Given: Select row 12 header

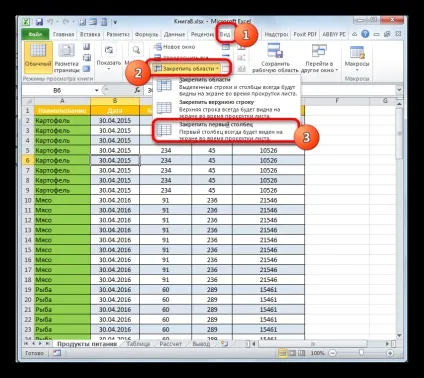Looking at the screenshot, I should click(x=28, y=220).
